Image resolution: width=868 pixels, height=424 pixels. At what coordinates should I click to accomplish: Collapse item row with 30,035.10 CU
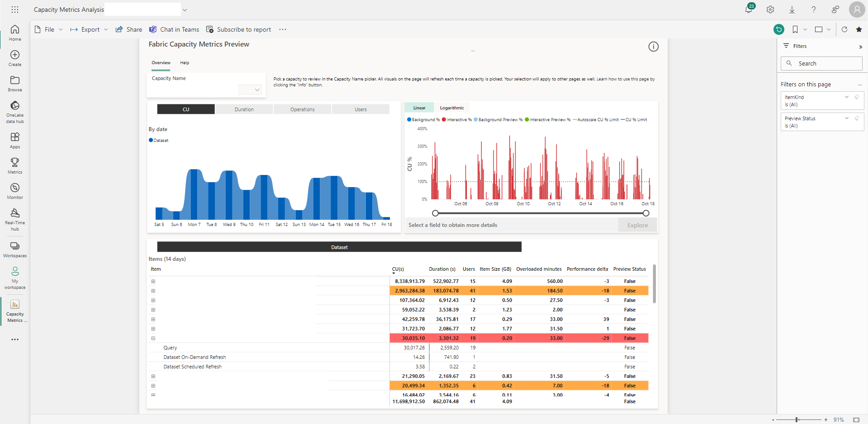pos(153,338)
